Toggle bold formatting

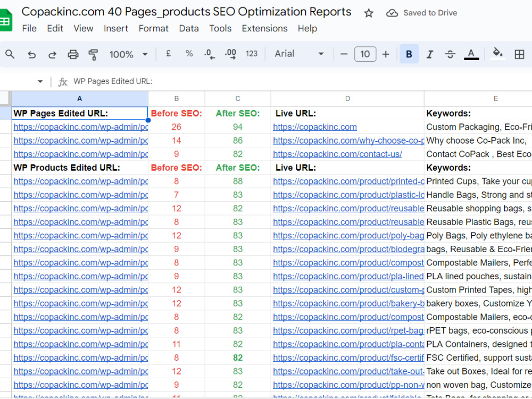pyautogui.click(x=409, y=54)
